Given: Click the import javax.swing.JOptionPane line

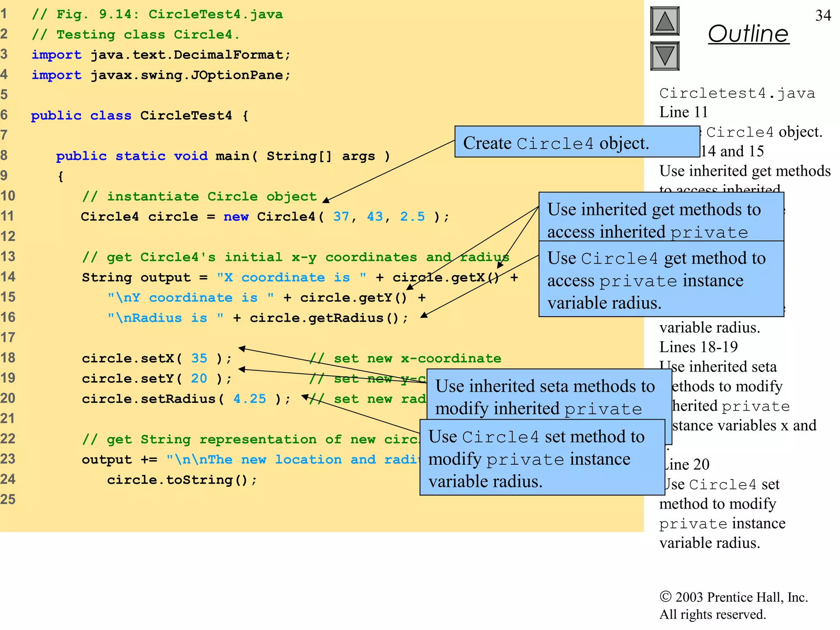Looking at the screenshot, I should click(161, 75).
